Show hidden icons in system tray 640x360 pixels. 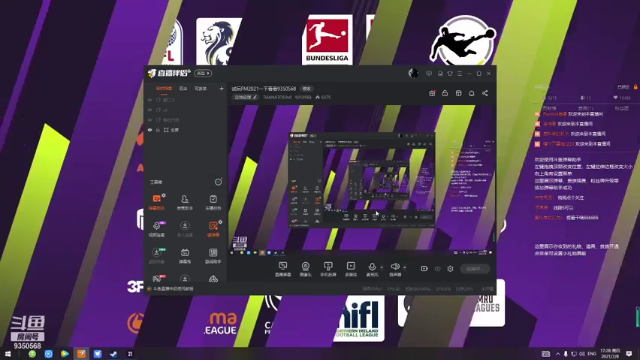(558, 353)
